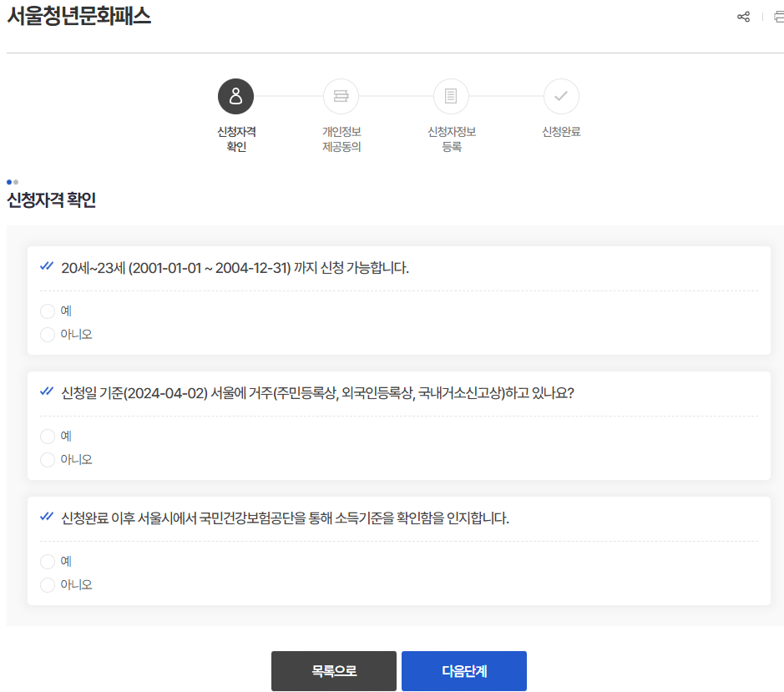Select 예 for the Seoul residency question
Viewport: 784px width, 692px height.
click(48, 436)
